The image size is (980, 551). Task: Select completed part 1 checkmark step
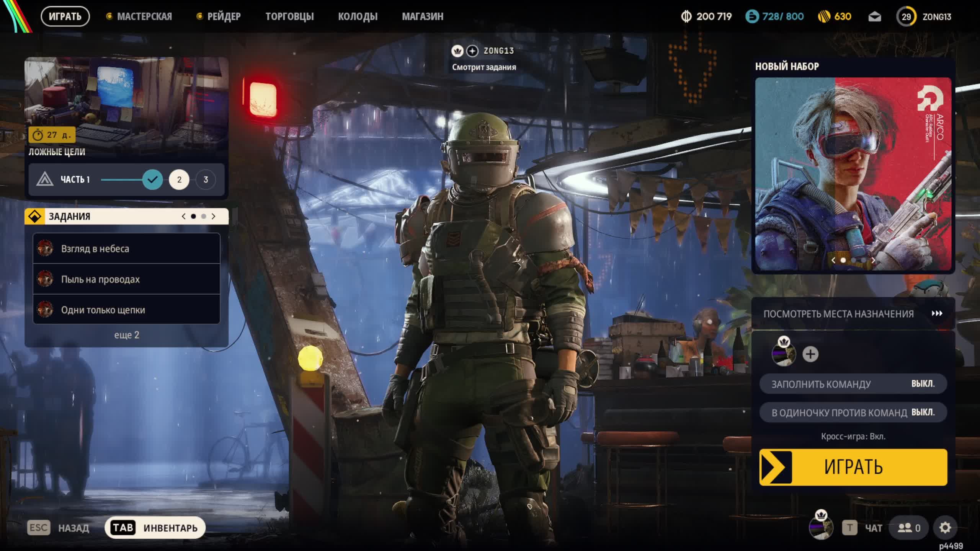point(152,179)
